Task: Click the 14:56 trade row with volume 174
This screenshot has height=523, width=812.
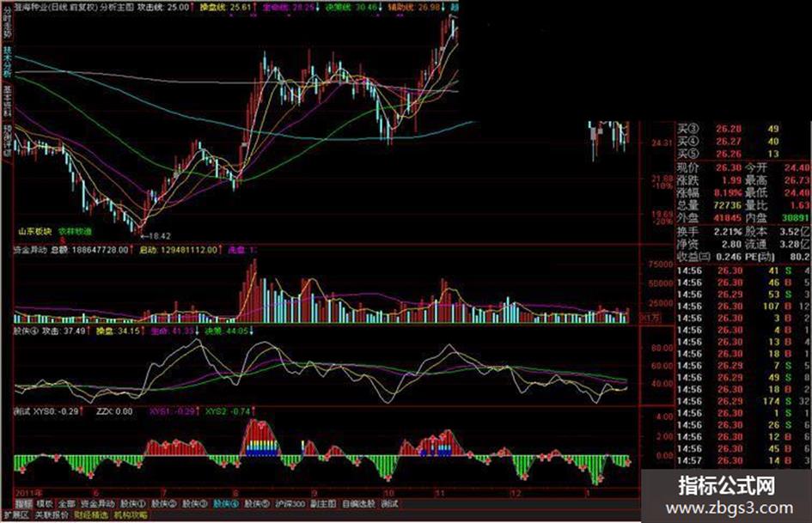Action: (x=743, y=401)
